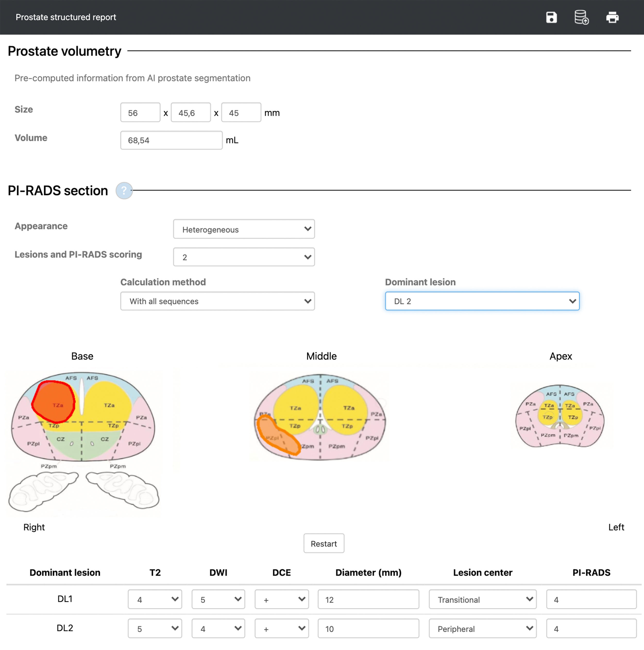Open the Dominant lesion DL 2 dropdown
The width and height of the screenshot is (644, 650).
482,301
